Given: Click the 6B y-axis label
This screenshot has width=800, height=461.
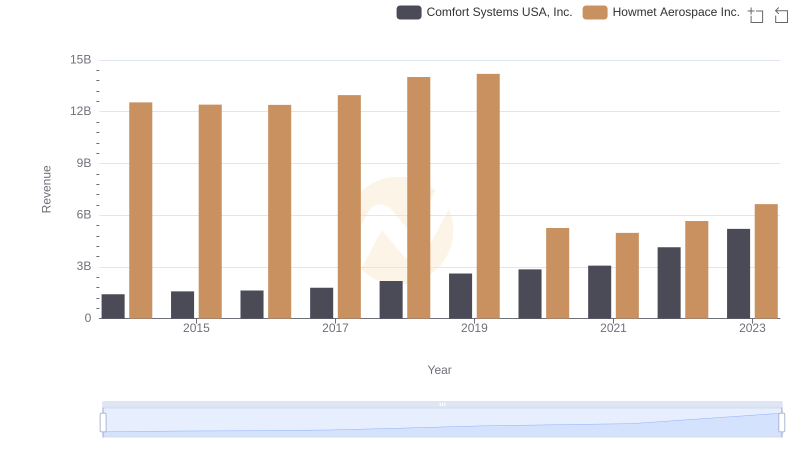Looking at the screenshot, I should click(84, 215).
